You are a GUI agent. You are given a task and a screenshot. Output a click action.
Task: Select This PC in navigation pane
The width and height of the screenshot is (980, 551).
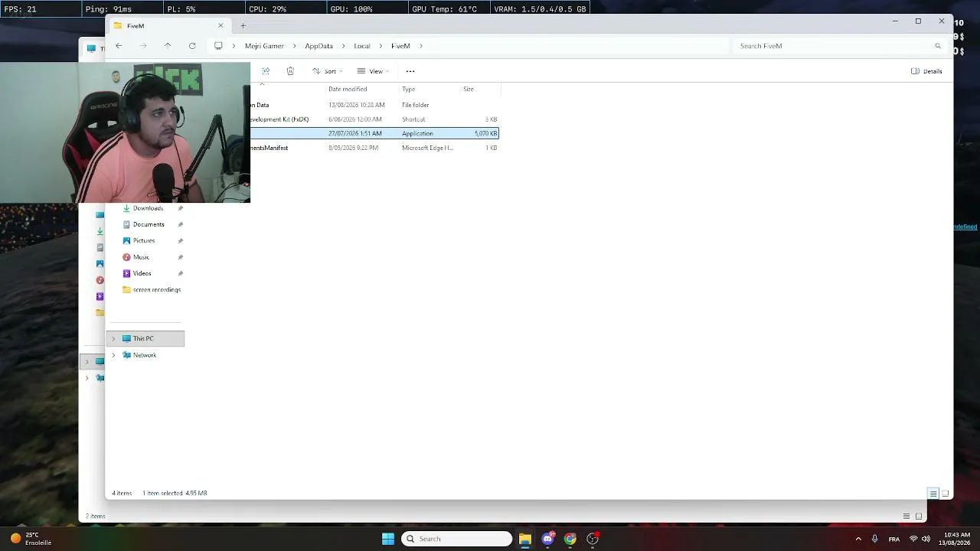click(x=145, y=338)
